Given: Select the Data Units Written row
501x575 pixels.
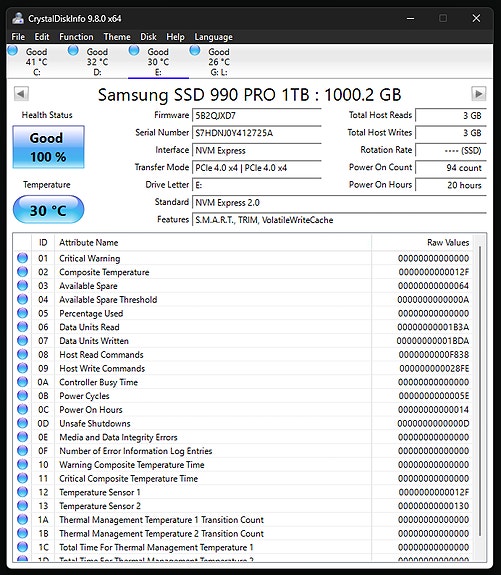Looking at the screenshot, I should [x=243, y=341].
